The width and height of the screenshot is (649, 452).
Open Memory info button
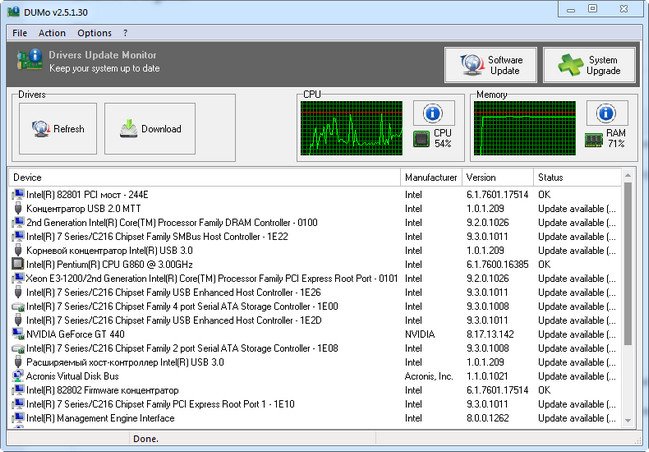coord(607,113)
